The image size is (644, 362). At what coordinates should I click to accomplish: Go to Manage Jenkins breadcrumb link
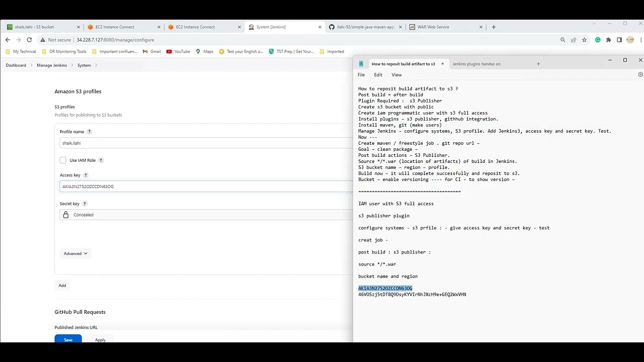(x=52, y=65)
